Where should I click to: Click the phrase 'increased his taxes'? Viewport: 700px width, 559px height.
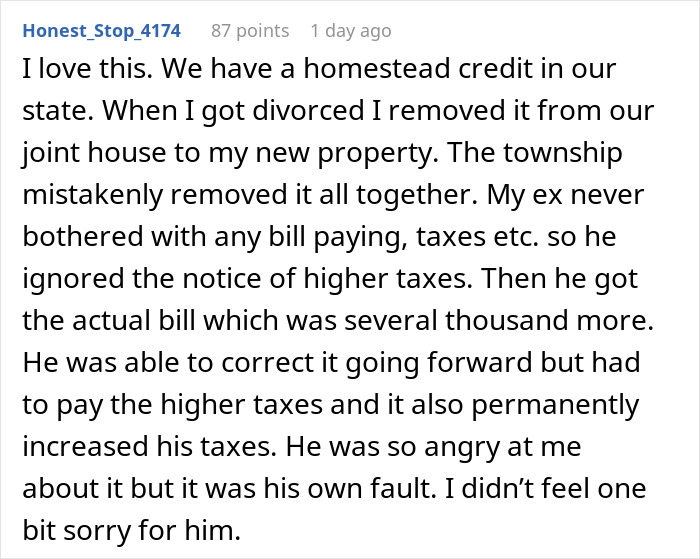pyautogui.click(x=146, y=446)
